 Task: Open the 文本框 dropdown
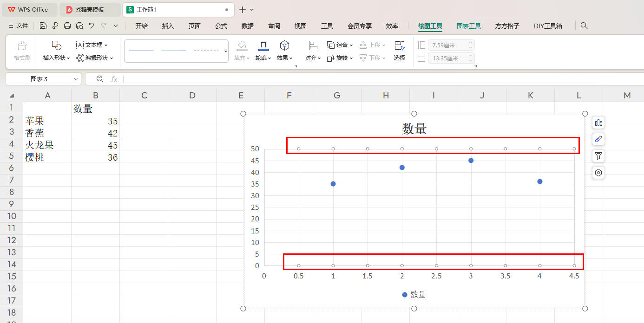(x=92, y=45)
